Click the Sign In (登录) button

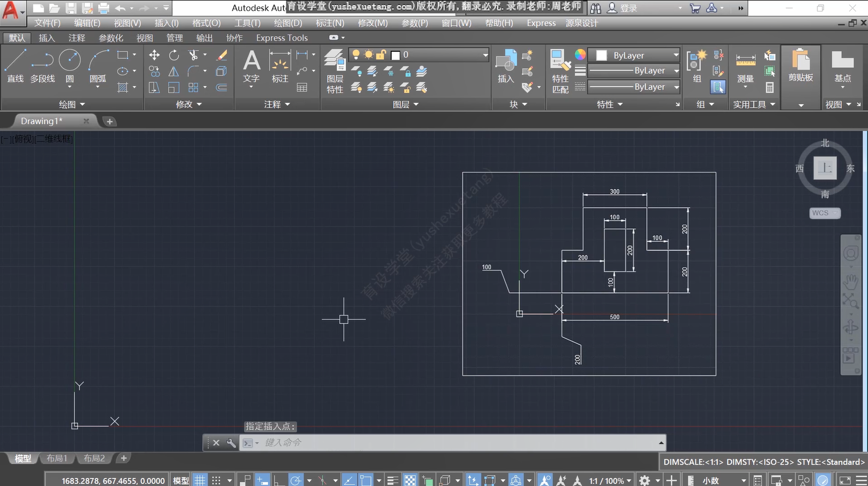[623, 8]
